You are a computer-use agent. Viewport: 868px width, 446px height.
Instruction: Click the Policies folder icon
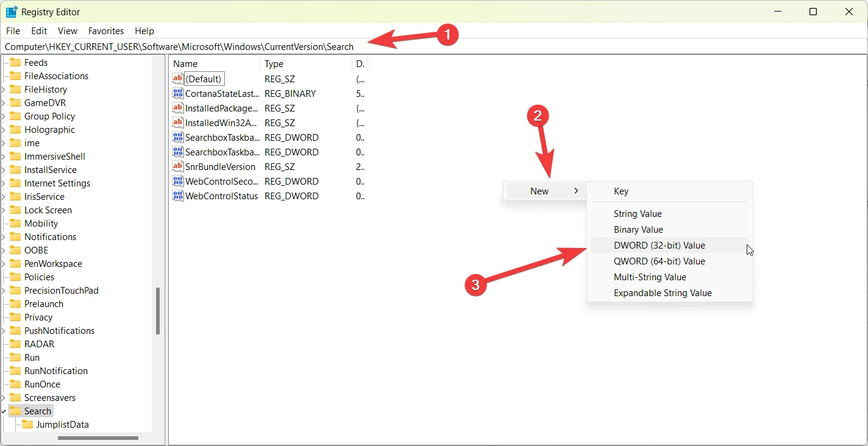point(15,277)
